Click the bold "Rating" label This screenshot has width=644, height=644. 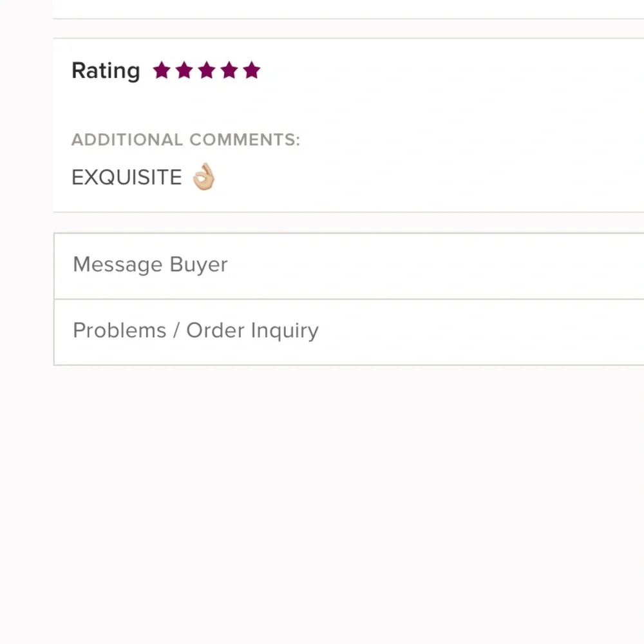click(106, 70)
